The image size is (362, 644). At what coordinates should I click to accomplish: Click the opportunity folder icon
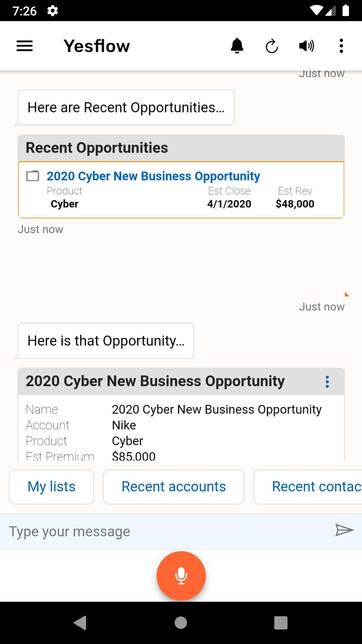33,176
